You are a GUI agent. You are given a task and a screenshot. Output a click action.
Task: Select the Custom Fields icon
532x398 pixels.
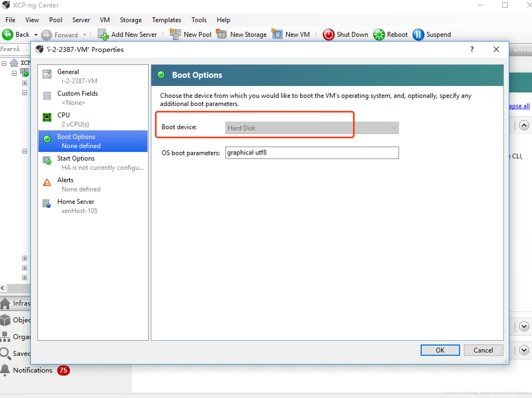(47, 95)
